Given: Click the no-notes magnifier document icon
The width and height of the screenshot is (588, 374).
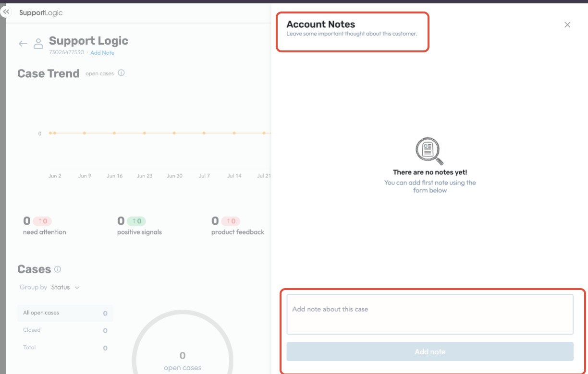Looking at the screenshot, I should (429, 151).
